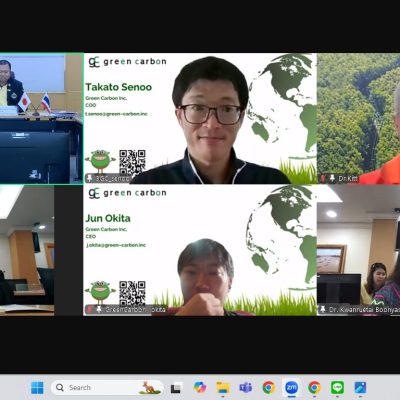Click the pin icon beside Dr.Kitt label
The width and height of the screenshot is (400, 400).
[332, 178]
